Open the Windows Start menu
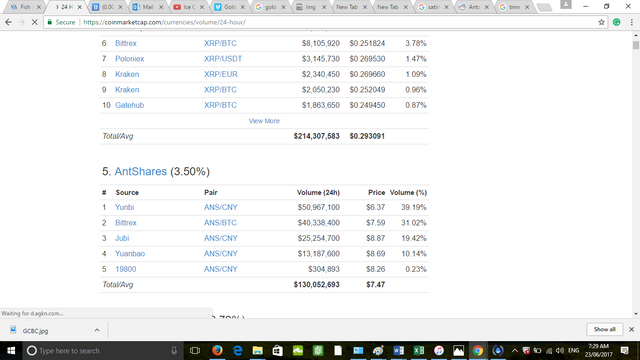The image size is (640, 360). 11,351
